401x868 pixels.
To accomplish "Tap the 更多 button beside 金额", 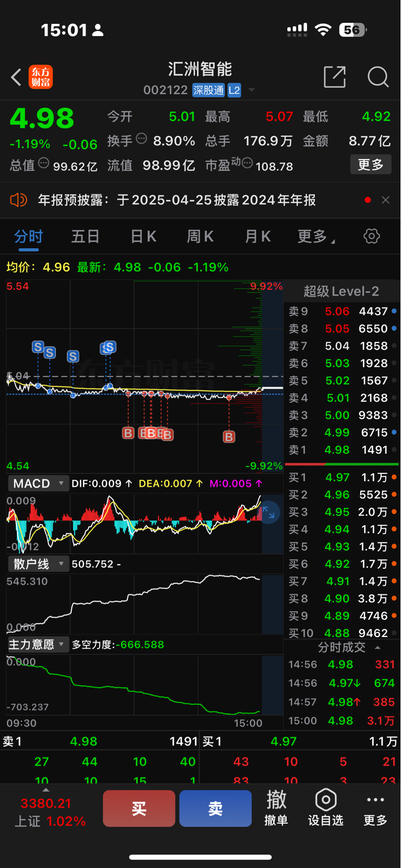I will coord(371,165).
